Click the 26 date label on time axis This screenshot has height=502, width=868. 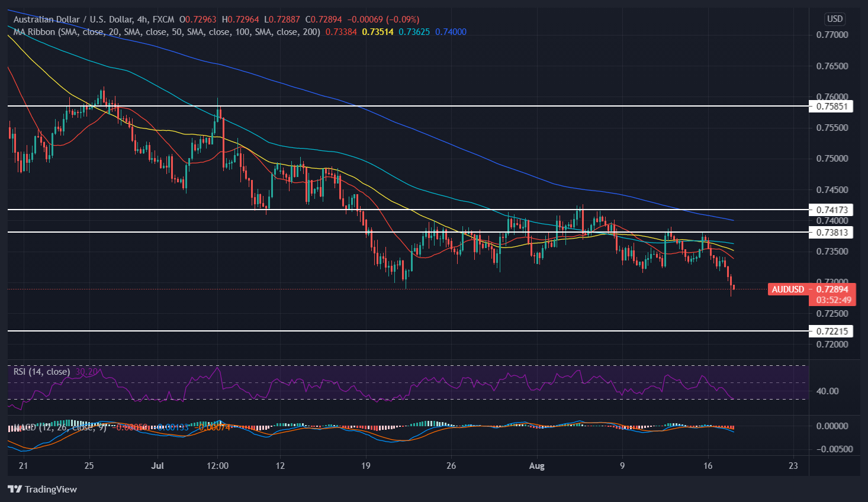tap(451, 466)
